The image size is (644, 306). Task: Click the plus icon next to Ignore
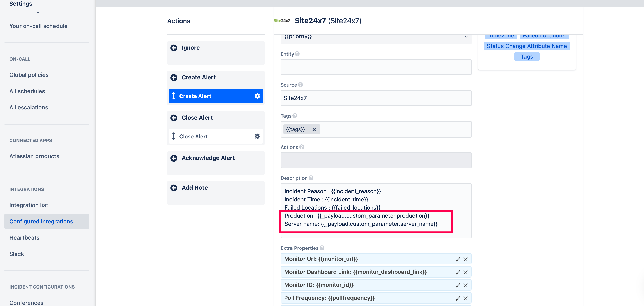174,48
